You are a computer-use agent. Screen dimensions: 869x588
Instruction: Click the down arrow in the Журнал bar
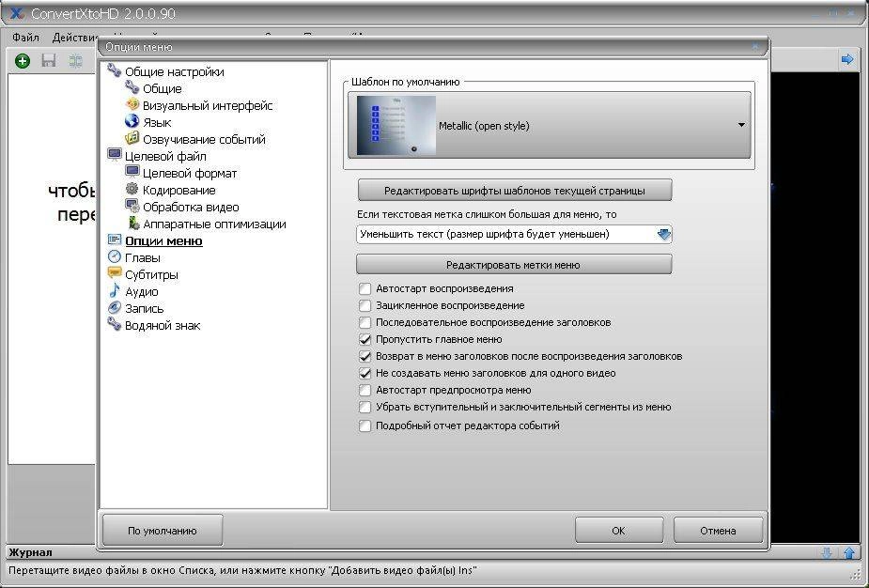(827, 552)
